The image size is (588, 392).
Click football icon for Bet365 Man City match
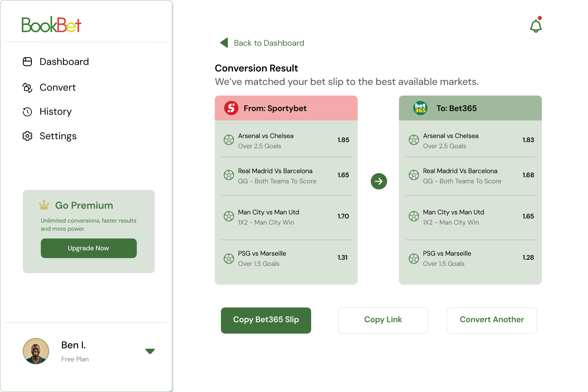[414, 216]
